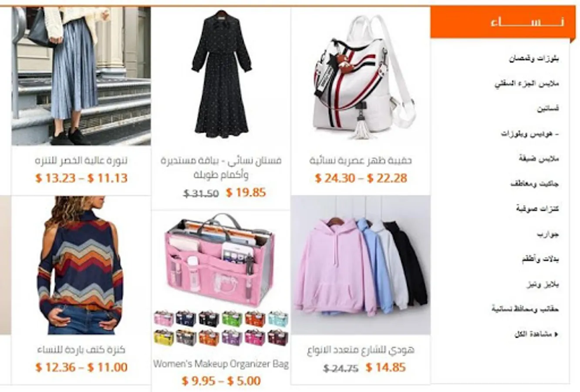Open the pastel hoodies product image
This screenshot has width=580, height=392.
tap(361, 265)
